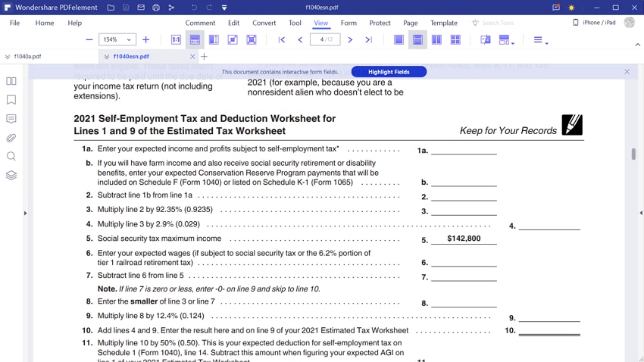
Task: Open the screen split dropdown
Action: click(506, 40)
